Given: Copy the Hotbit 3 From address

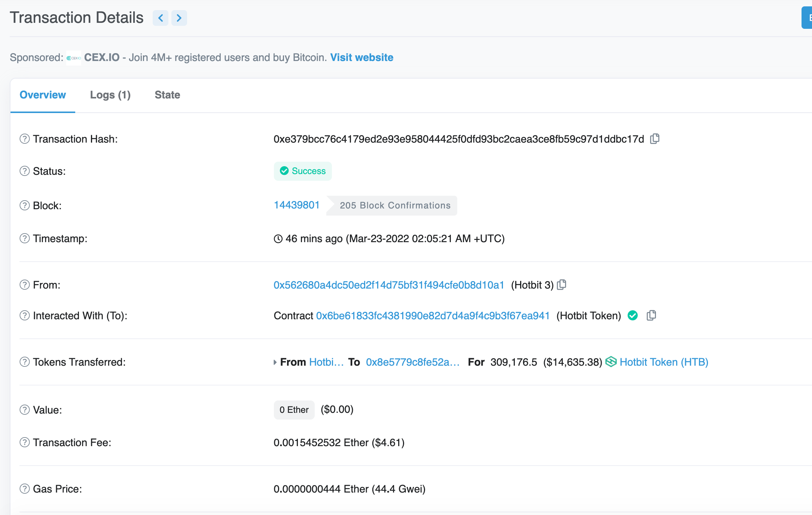Looking at the screenshot, I should coord(562,285).
